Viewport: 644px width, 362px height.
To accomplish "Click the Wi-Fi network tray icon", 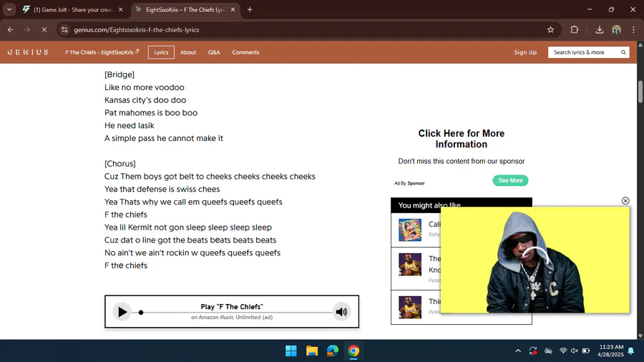I will (563, 351).
